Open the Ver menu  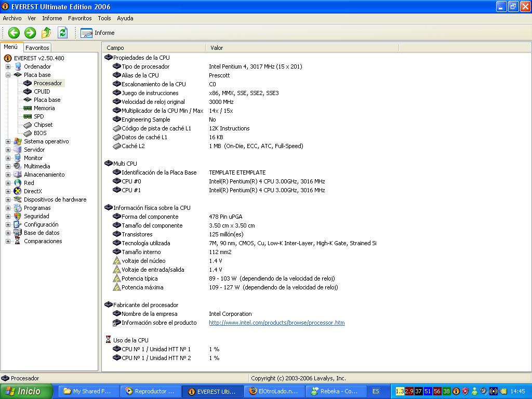[32, 18]
